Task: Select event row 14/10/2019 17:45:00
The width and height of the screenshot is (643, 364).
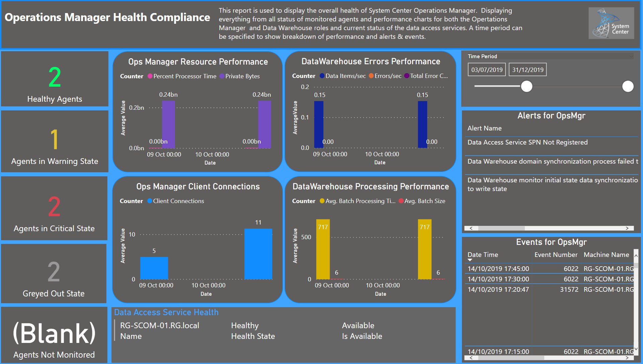Action: [549, 269]
